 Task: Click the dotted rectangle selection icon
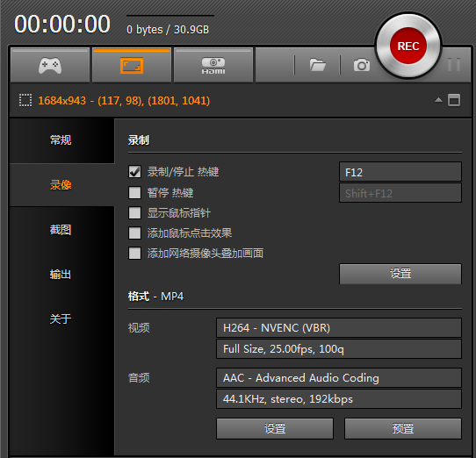coord(25,100)
